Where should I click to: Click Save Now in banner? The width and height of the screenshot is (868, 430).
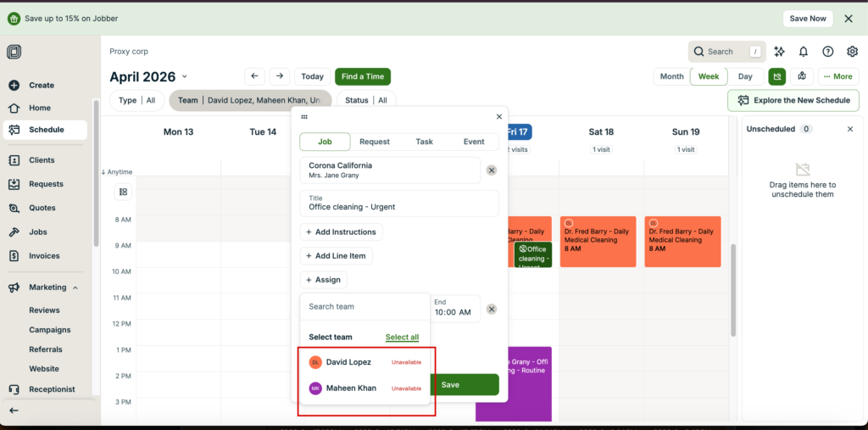pyautogui.click(x=808, y=19)
